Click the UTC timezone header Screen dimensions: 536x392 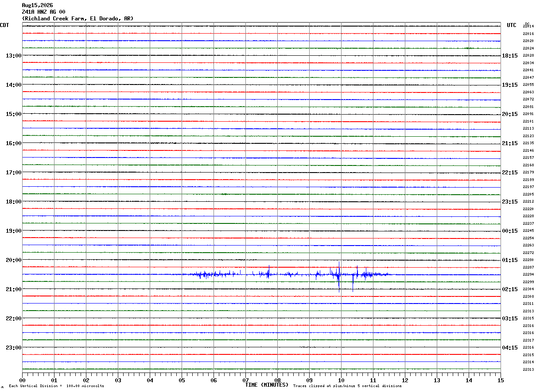point(512,25)
